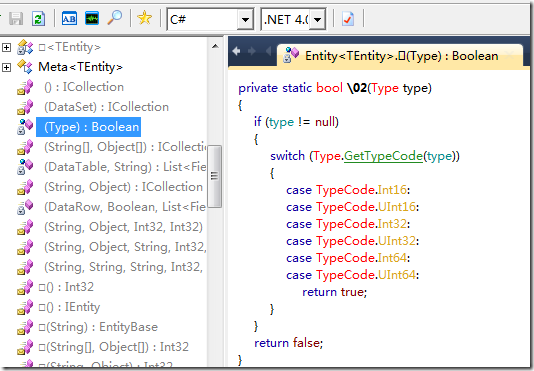Click the Save toolbar icon
The image size is (534, 371).
16,18
